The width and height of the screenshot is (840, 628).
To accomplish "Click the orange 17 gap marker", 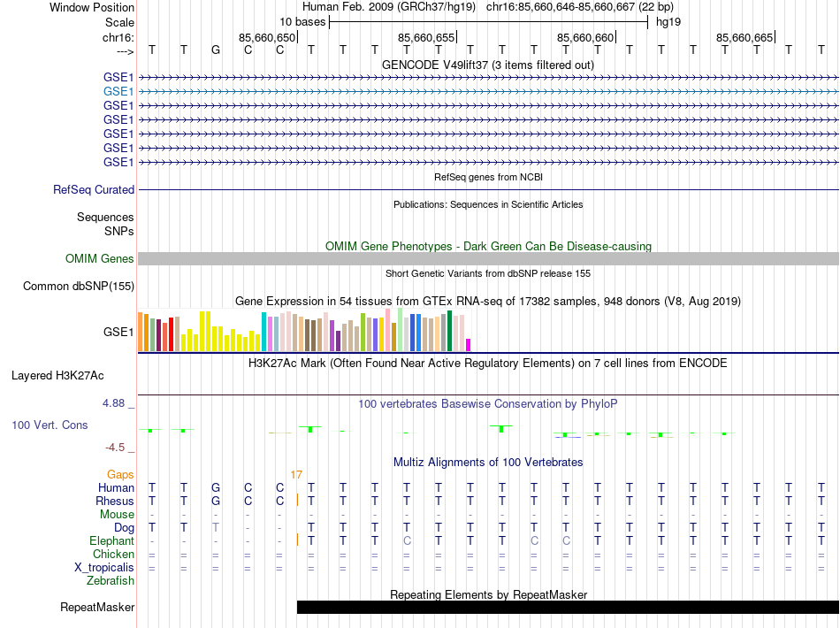I will coord(296,475).
